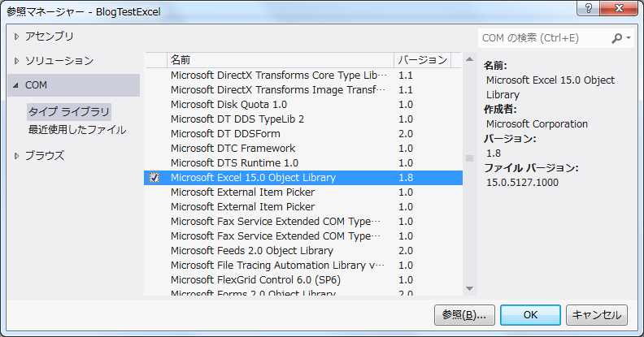
Task: Expand the ブラウズ section
Action: pyautogui.click(x=16, y=156)
